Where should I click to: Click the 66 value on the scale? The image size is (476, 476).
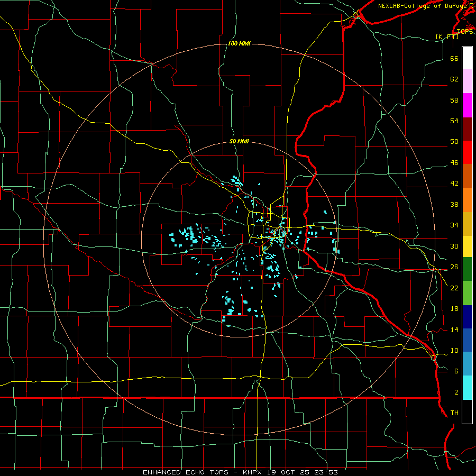(454, 59)
